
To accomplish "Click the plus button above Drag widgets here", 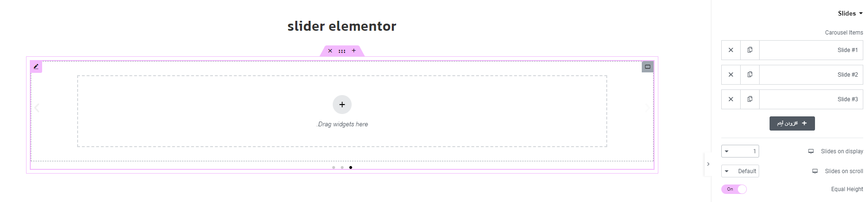I will (x=342, y=105).
